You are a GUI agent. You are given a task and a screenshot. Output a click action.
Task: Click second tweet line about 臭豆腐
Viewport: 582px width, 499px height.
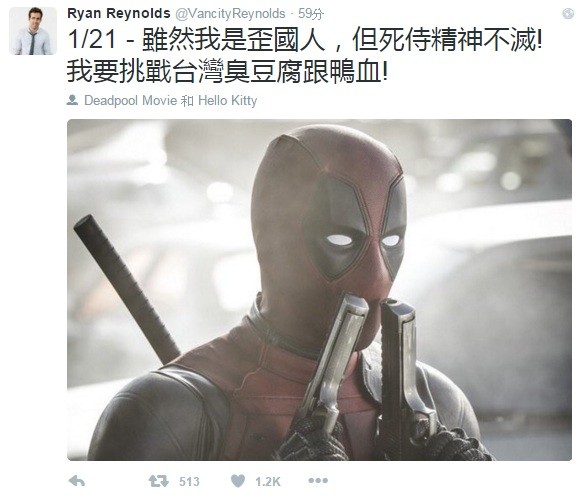(x=228, y=71)
